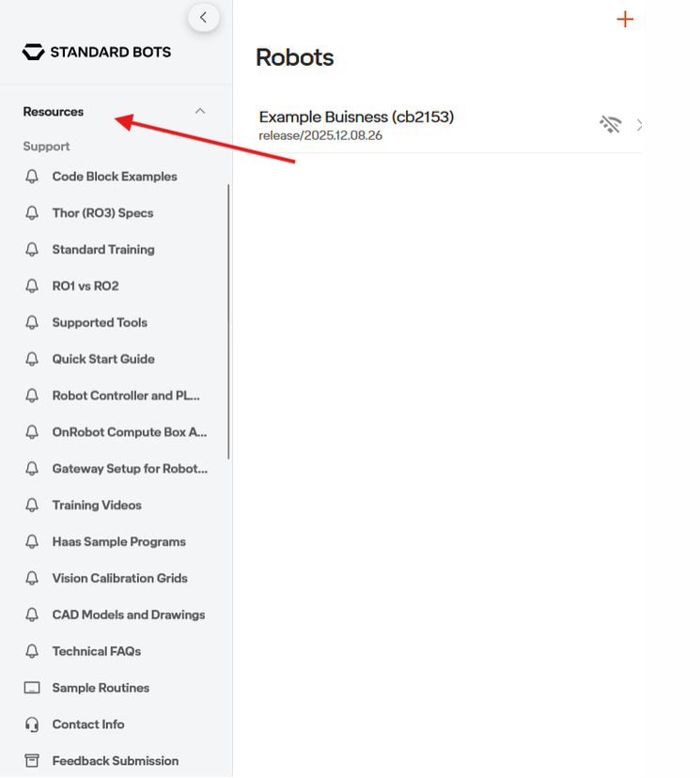This screenshot has height=778, width=700.
Task: Open Feedback Submission
Action: [x=115, y=761]
